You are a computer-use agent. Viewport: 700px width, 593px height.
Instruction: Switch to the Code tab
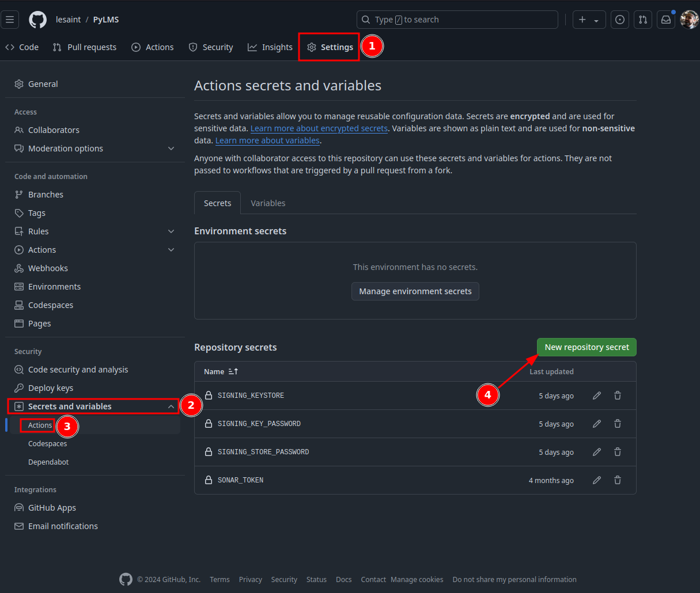pos(22,47)
